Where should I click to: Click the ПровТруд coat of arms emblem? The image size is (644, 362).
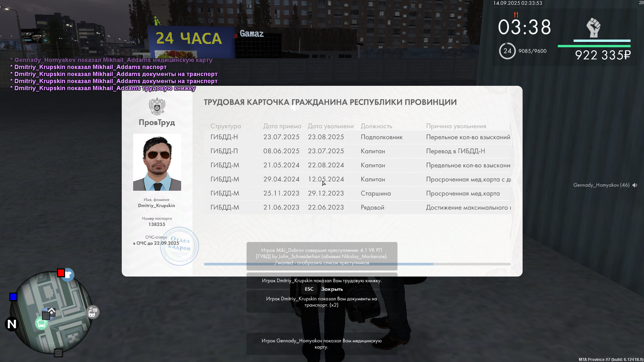157,106
